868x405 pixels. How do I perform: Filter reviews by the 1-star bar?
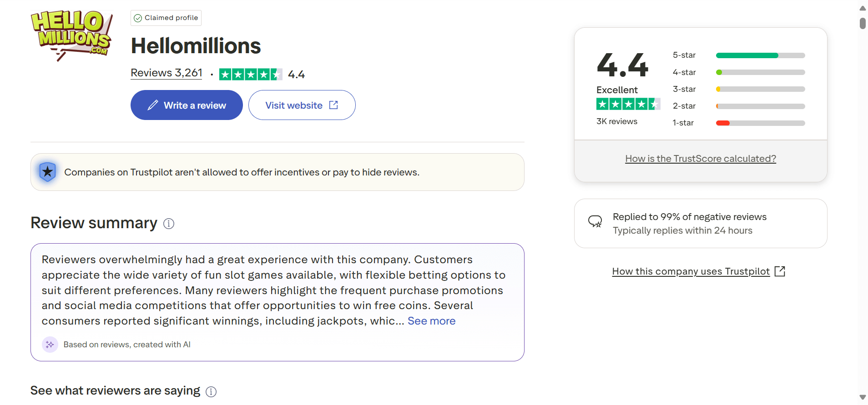[x=760, y=123]
